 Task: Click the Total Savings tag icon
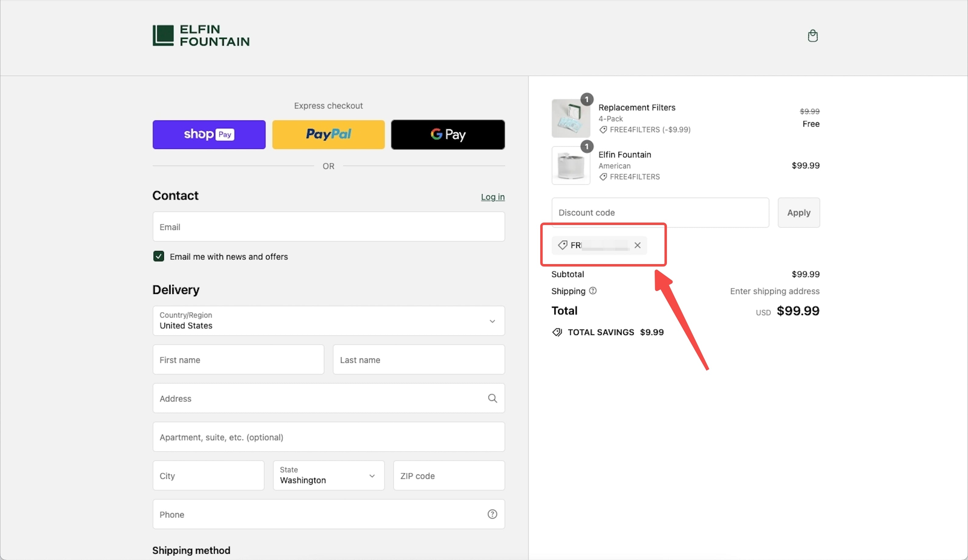[x=556, y=332]
